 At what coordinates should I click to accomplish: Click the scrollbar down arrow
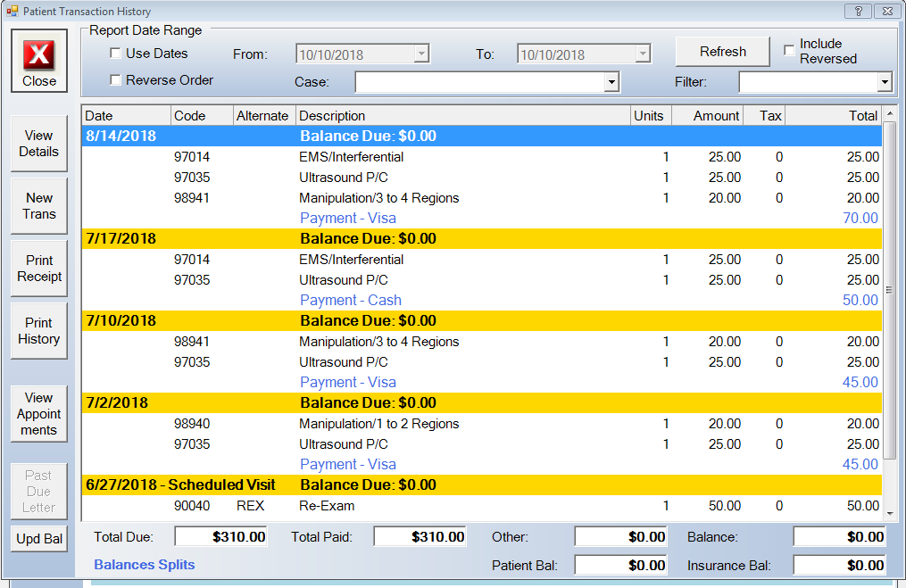[x=890, y=513]
